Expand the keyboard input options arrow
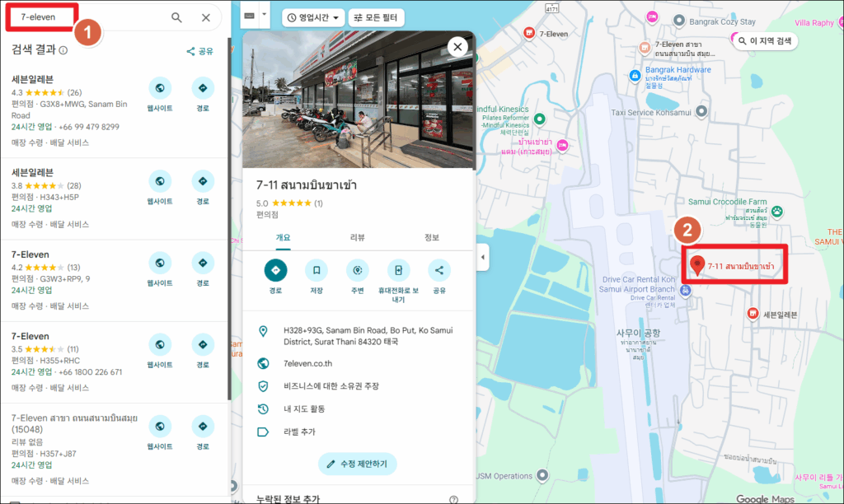The width and height of the screenshot is (844, 504). [264, 15]
